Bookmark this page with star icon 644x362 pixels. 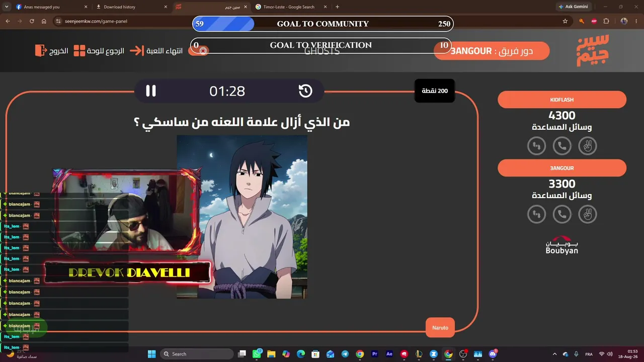coord(565,21)
